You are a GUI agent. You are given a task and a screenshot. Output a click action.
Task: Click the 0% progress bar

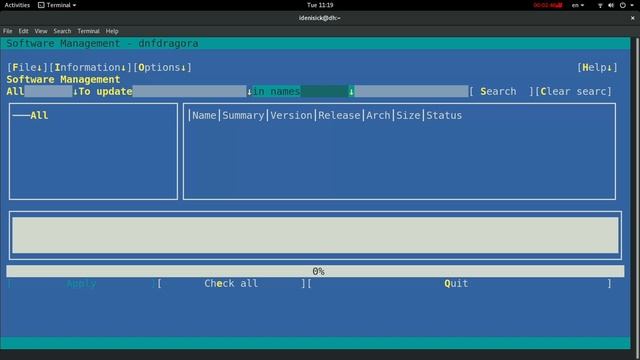click(315, 271)
